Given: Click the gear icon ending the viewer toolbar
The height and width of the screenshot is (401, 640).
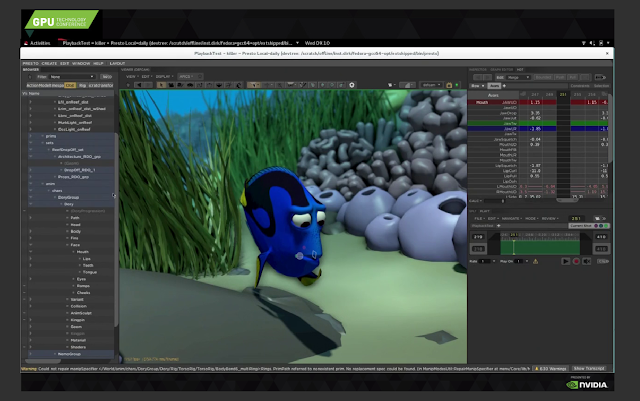Looking at the screenshot, I should click(x=352, y=85).
